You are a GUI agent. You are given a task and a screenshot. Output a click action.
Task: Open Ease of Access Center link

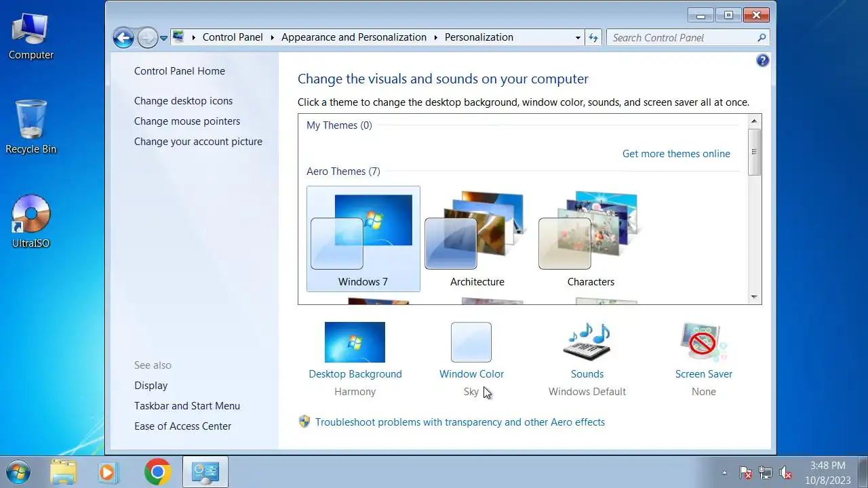click(182, 426)
